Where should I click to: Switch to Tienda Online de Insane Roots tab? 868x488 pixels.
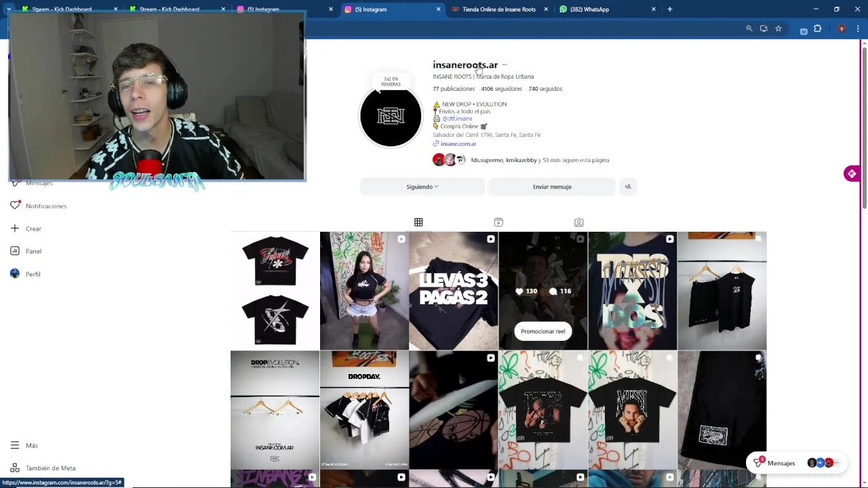click(499, 9)
